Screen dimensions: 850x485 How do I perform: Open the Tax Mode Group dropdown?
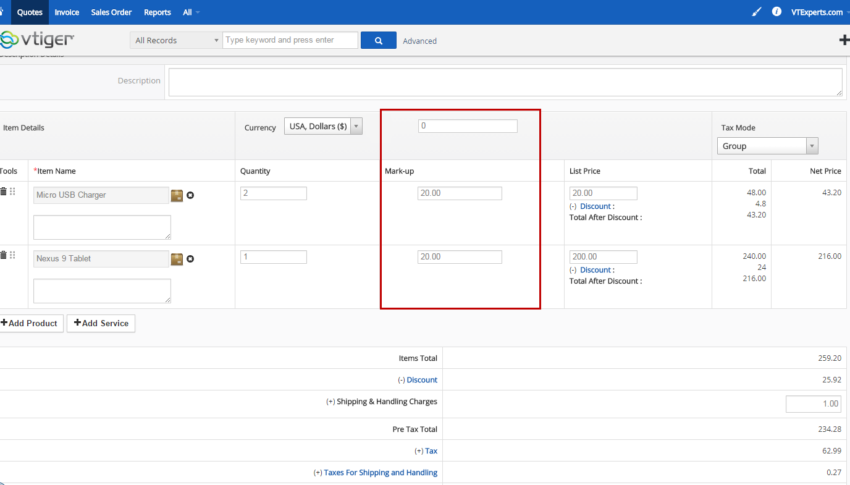coord(768,146)
